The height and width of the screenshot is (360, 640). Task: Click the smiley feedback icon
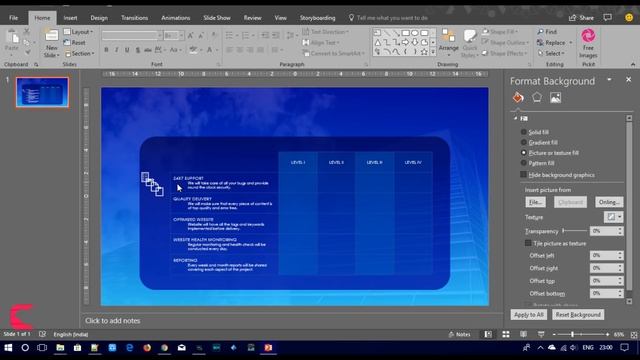pos(629,18)
